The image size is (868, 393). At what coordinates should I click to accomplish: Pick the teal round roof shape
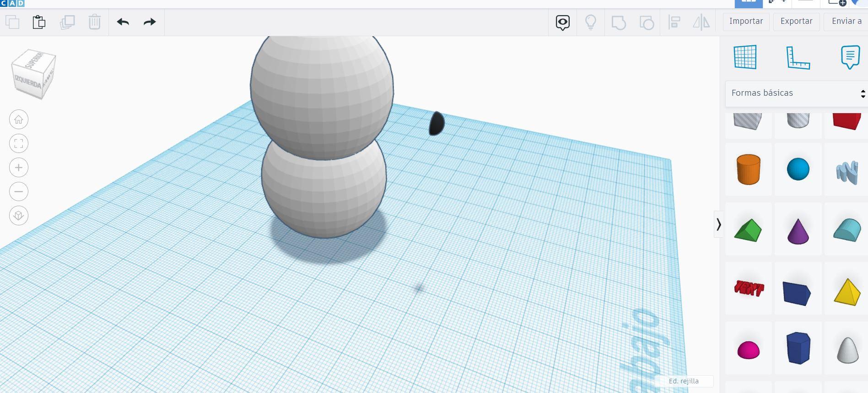pyautogui.click(x=847, y=230)
